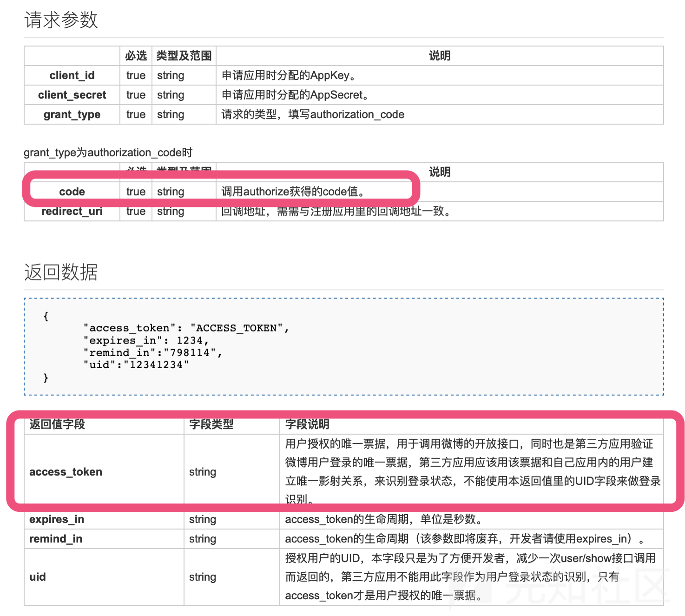Click 申请应用时分配的AppKey description
The height and width of the screenshot is (616, 685).
[289, 75]
